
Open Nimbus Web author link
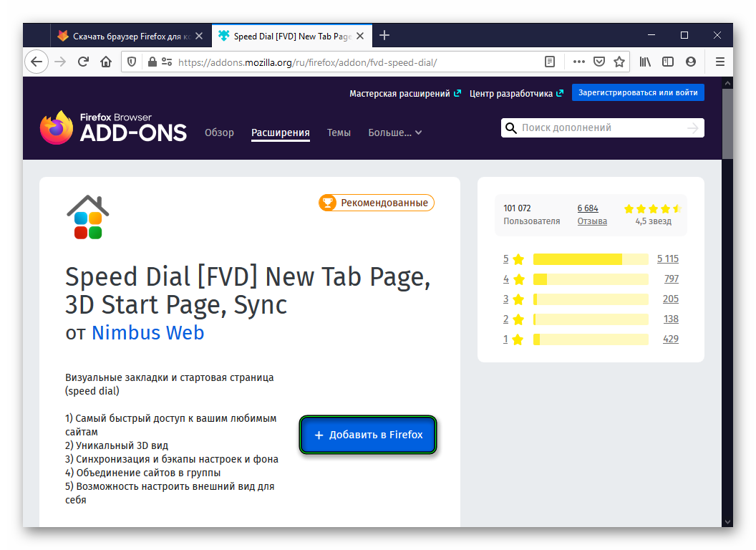pyautogui.click(x=148, y=333)
